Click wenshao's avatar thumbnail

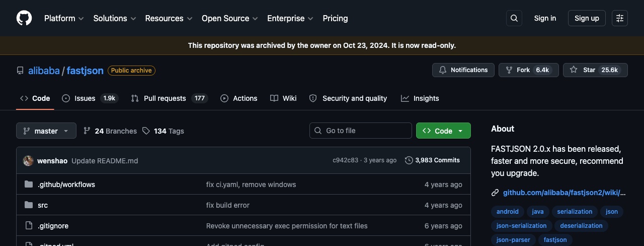click(x=28, y=160)
